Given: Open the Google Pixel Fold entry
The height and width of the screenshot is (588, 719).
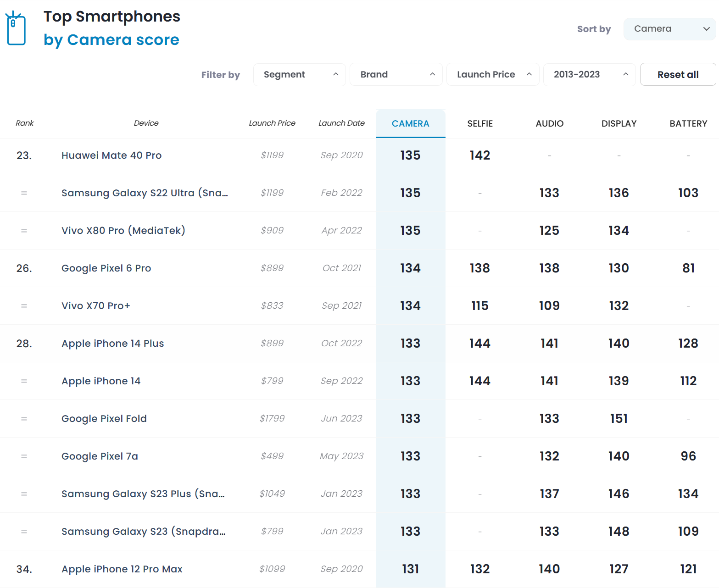Looking at the screenshot, I should click(104, 419).
